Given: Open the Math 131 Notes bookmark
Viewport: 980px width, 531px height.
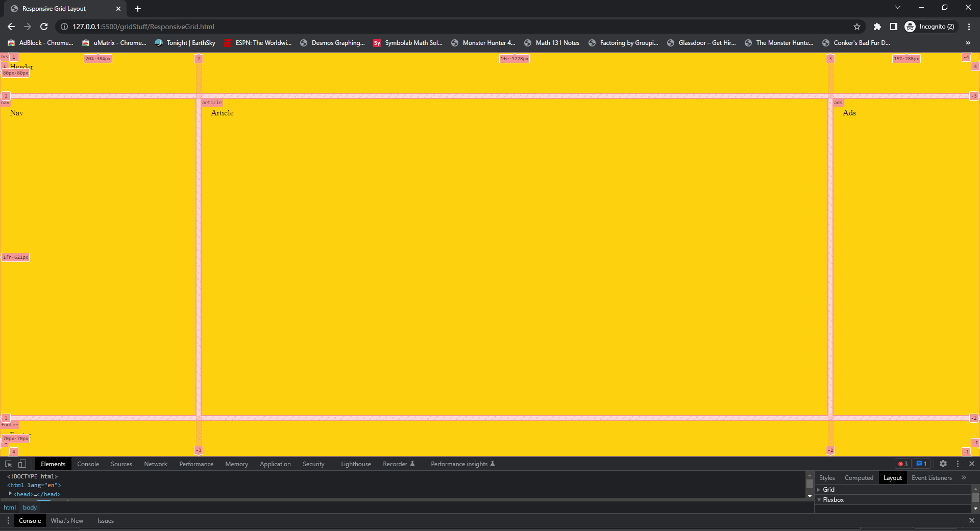Looking at the screenshot, I should point(552,43).
